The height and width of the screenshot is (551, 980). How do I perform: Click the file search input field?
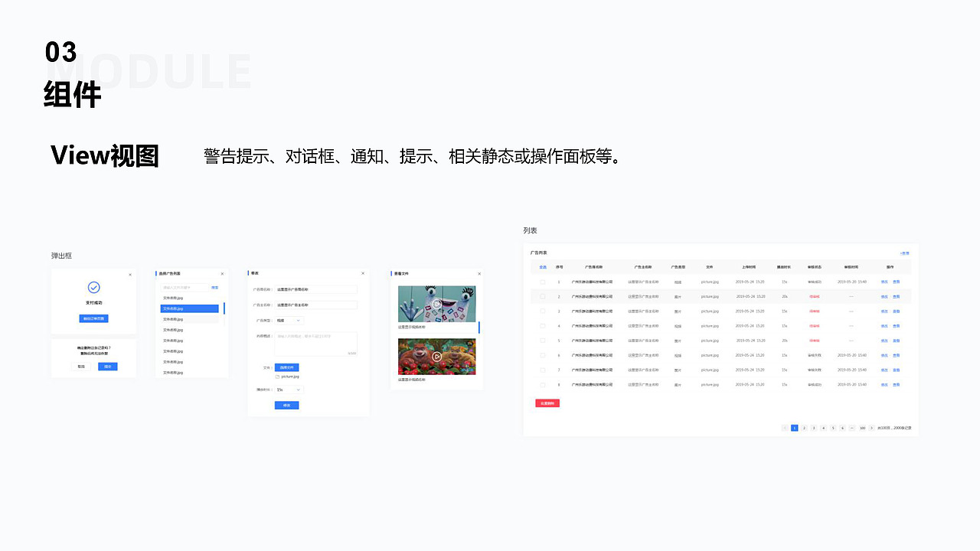coord(185,288)
